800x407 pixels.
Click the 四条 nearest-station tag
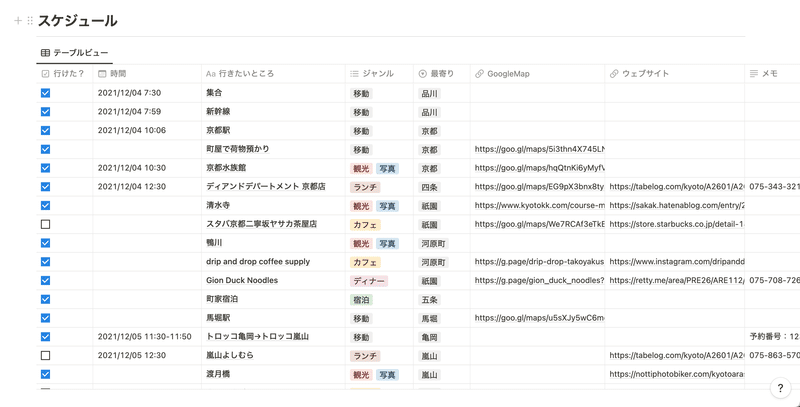(x=429, y=188)
